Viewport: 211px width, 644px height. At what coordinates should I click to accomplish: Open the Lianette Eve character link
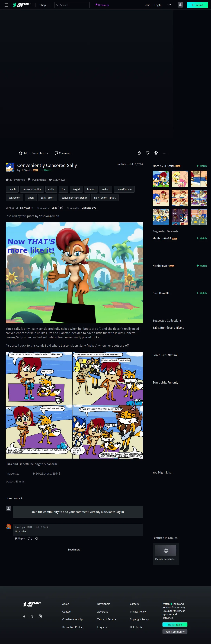click(89, 208)
